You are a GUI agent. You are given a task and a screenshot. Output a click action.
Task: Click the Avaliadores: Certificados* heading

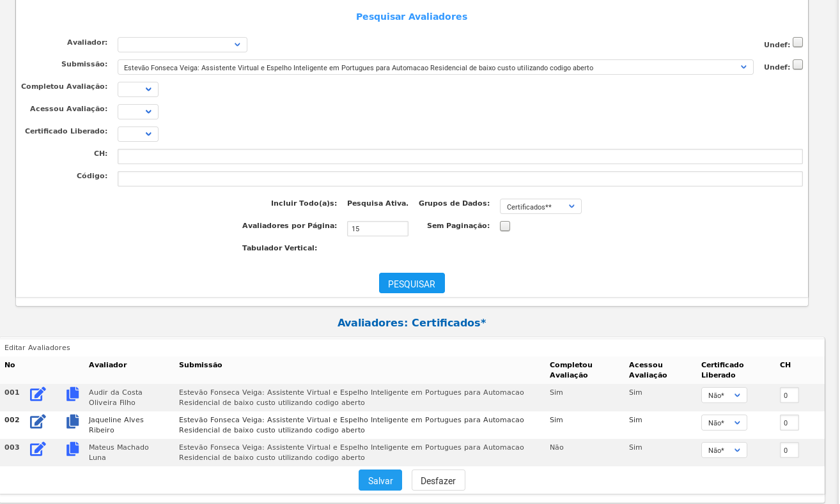click(x=412, y=323)
